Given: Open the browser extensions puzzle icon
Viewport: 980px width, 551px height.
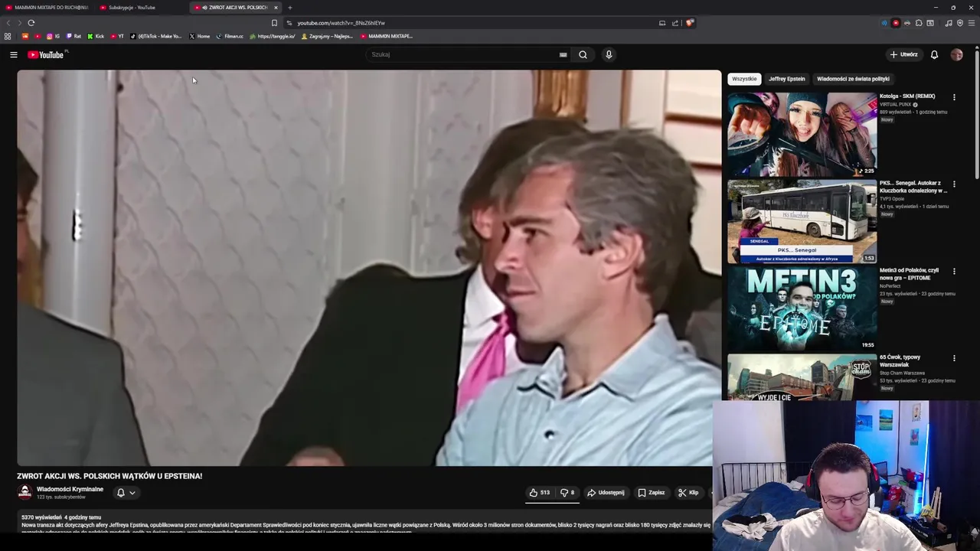Looking at the screenshot, I should pos(919,23).
